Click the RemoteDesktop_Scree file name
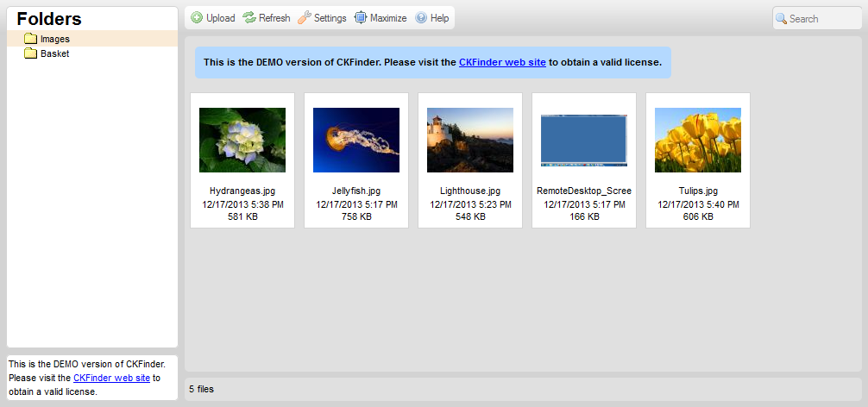 point(584,191)
